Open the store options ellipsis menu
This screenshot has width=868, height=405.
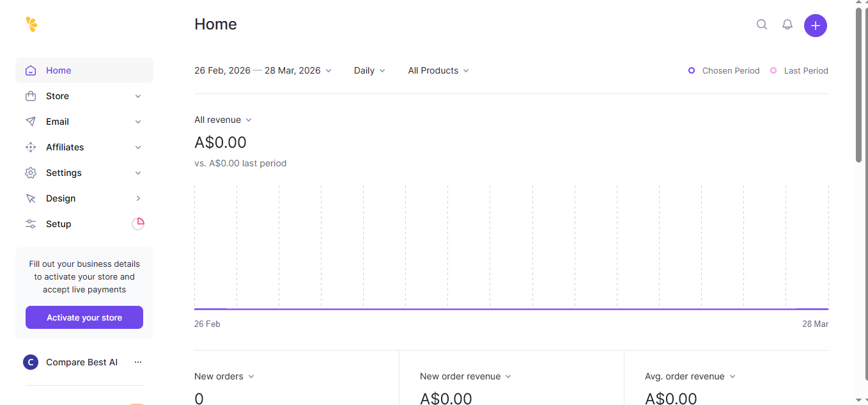pos(138,362)
